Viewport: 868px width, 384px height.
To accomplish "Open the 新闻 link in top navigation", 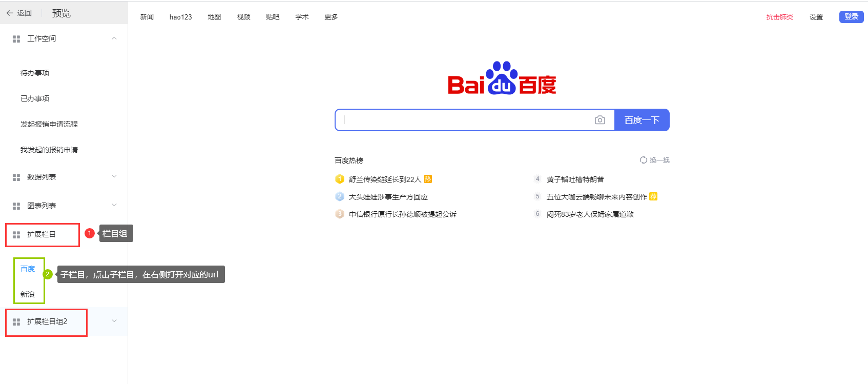I will [x=147, y=17].
